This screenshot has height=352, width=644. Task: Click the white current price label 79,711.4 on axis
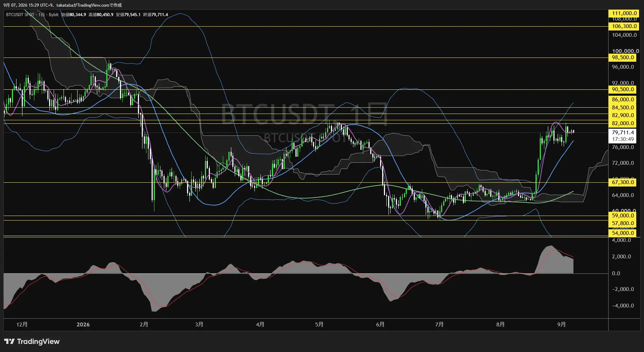pyautogui.click(x=623, y=133)
